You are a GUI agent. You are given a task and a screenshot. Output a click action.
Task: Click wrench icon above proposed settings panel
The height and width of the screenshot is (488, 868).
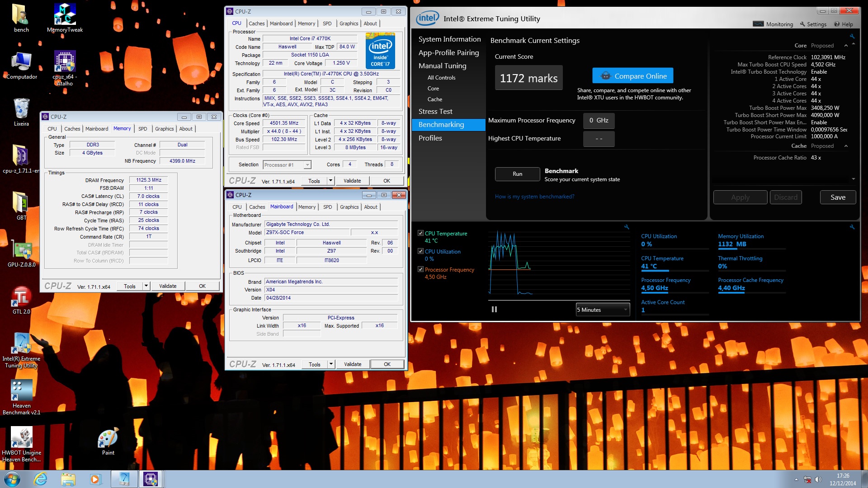click(x=852, y=36)
